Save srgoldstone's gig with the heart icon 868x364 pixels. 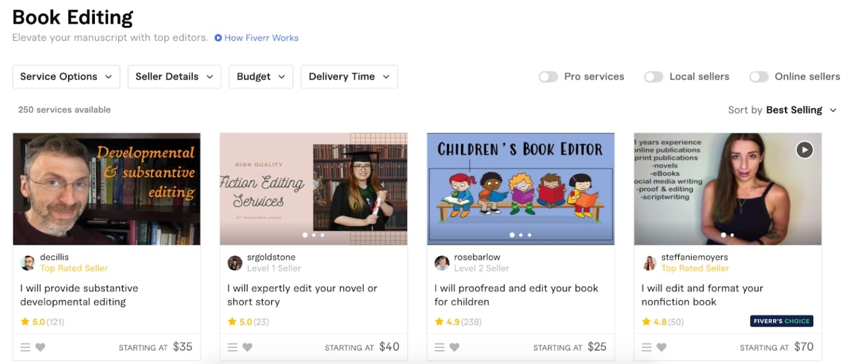[x=247, y=349]
